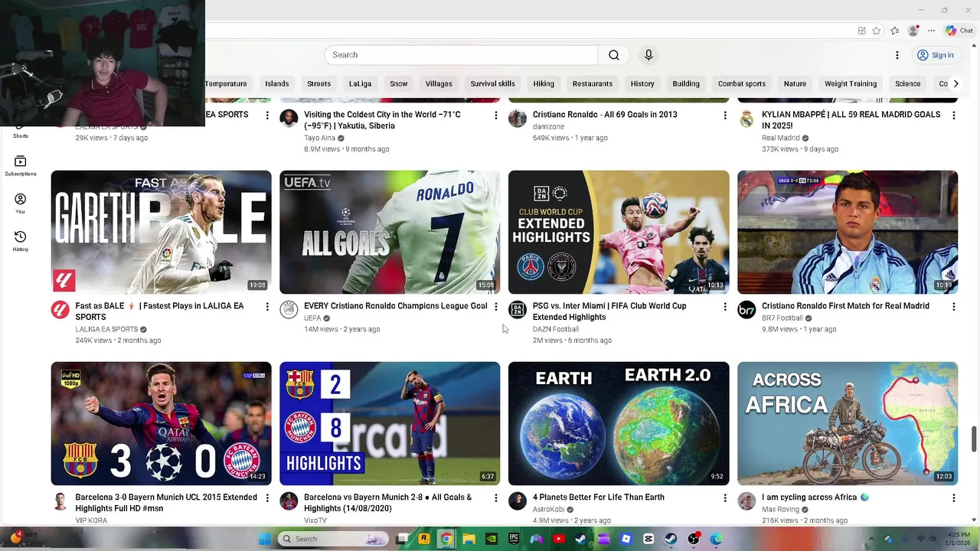Open AstroKobi channel avatar
Image resolution: width=980 pixels, height=551 pixels.
(518, 500)
